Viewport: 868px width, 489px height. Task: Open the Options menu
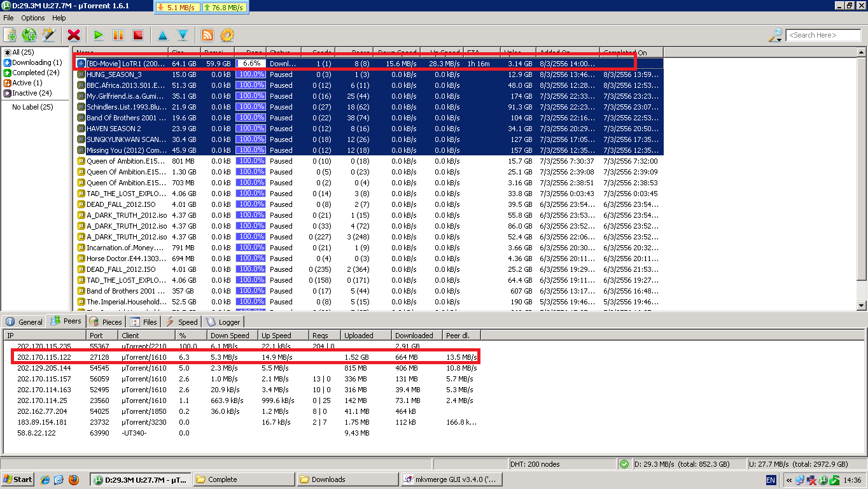pos(33,18)
